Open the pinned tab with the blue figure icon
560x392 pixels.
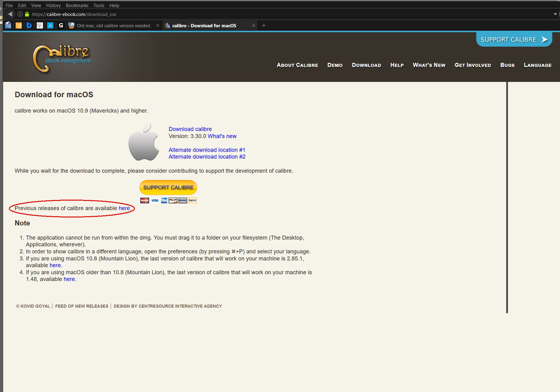click(x=50, y=25)
